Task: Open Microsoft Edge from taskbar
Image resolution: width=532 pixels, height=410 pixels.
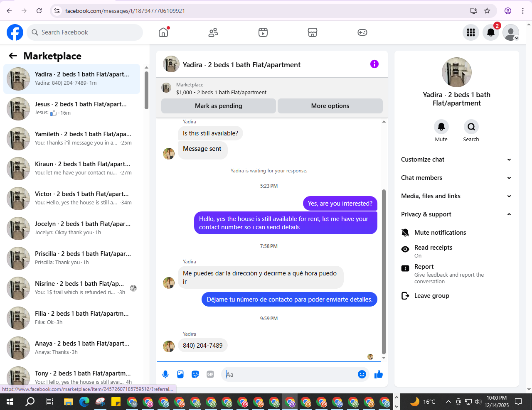Action: (x=84, y=402)
